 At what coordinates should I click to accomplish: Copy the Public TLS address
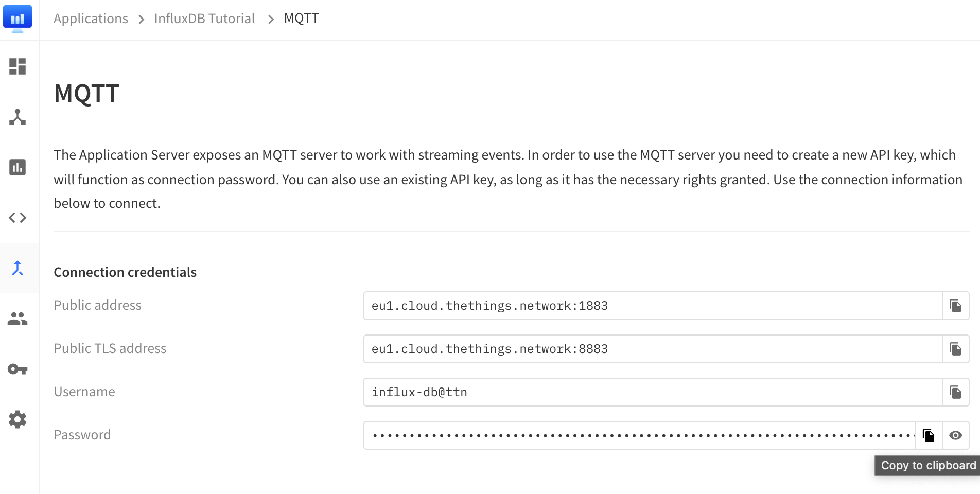[x=955, y=349]
